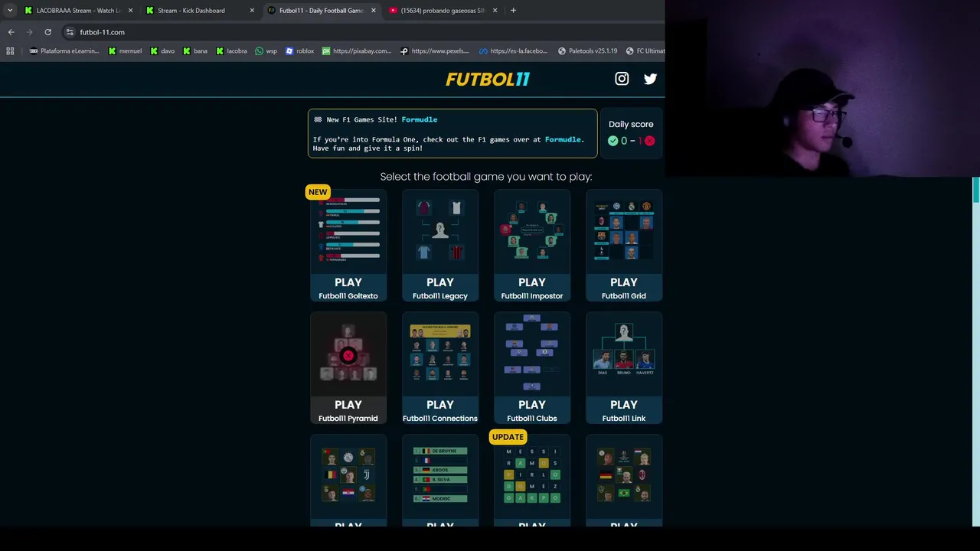This screenshot has height=551, width=980.
Task: Click the flags and club badges thumbnail
Action: [348, 475]
